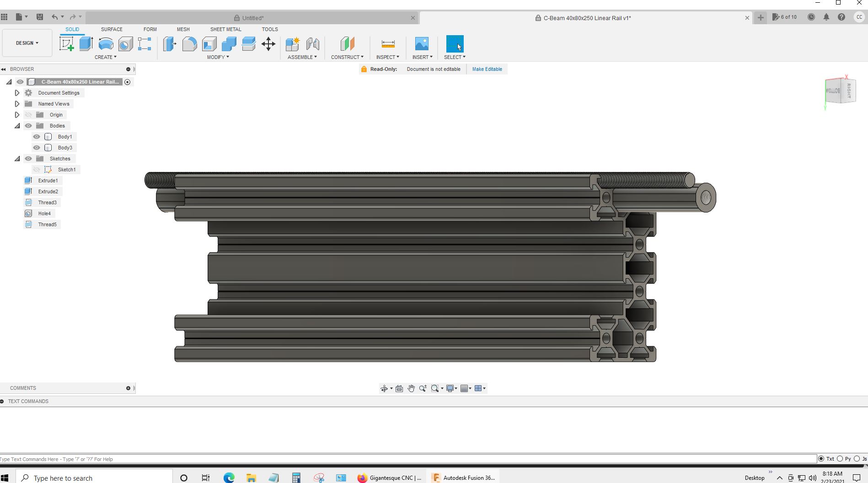Click the Undo arrow icon
Screen dimensions: 868x483
[x=55, y=17]
